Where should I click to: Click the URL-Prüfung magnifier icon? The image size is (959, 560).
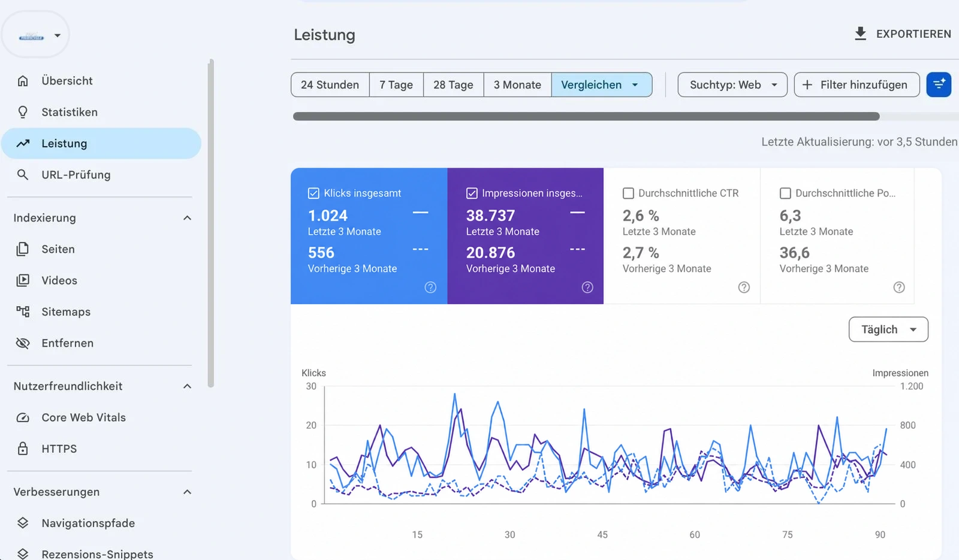(23, 174)
